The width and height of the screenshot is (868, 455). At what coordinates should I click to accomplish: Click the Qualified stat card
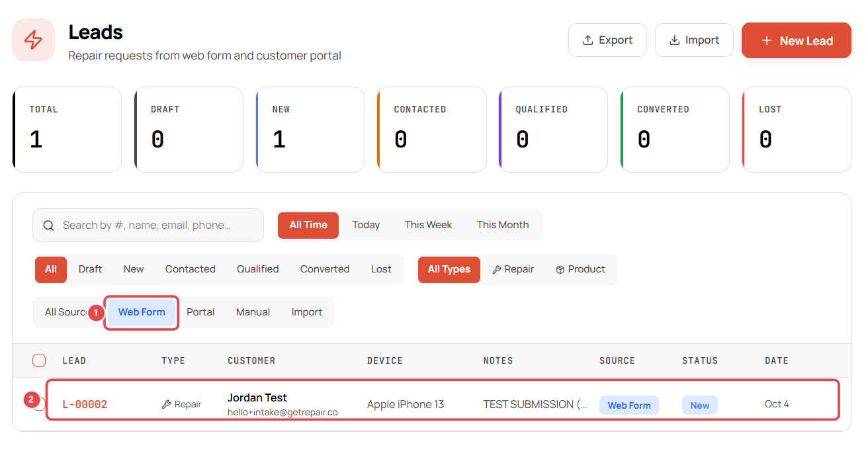553,130
